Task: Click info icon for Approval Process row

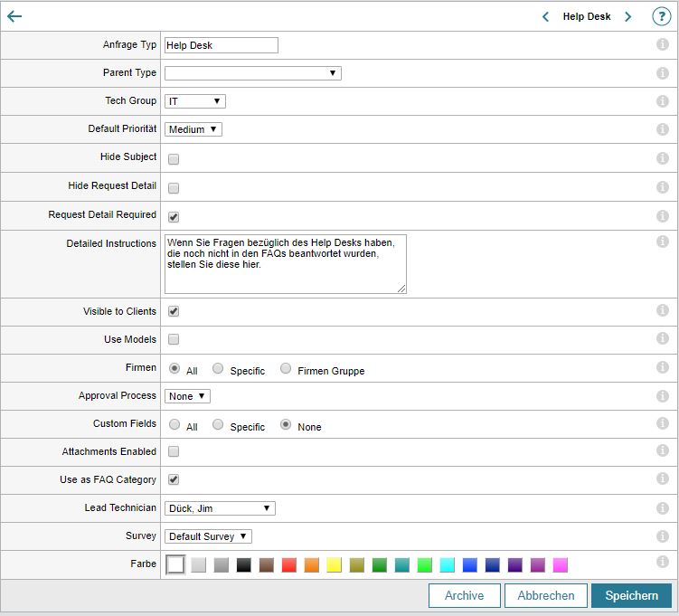Action: (x=663, y=396)
